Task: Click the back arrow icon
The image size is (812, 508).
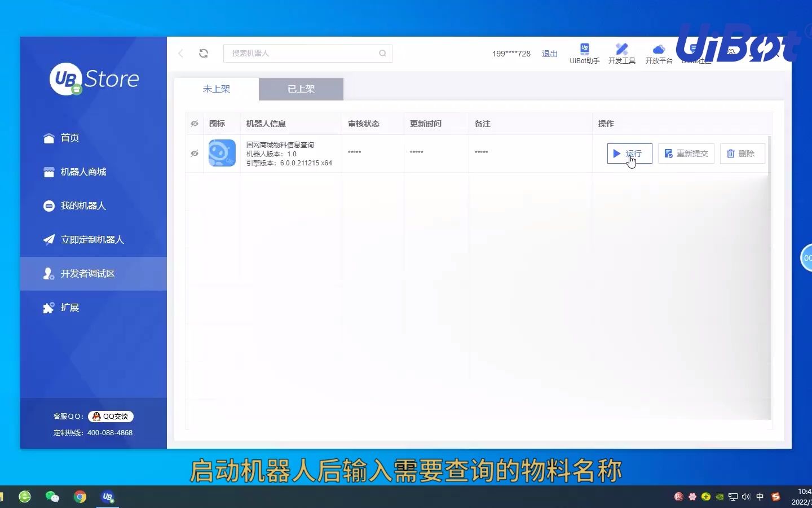Action: (180, 53)
